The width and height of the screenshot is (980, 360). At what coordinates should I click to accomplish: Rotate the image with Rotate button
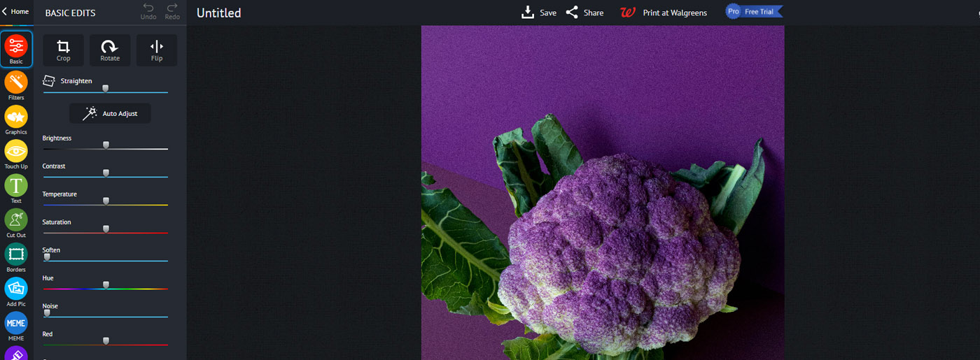click(110, 50)
